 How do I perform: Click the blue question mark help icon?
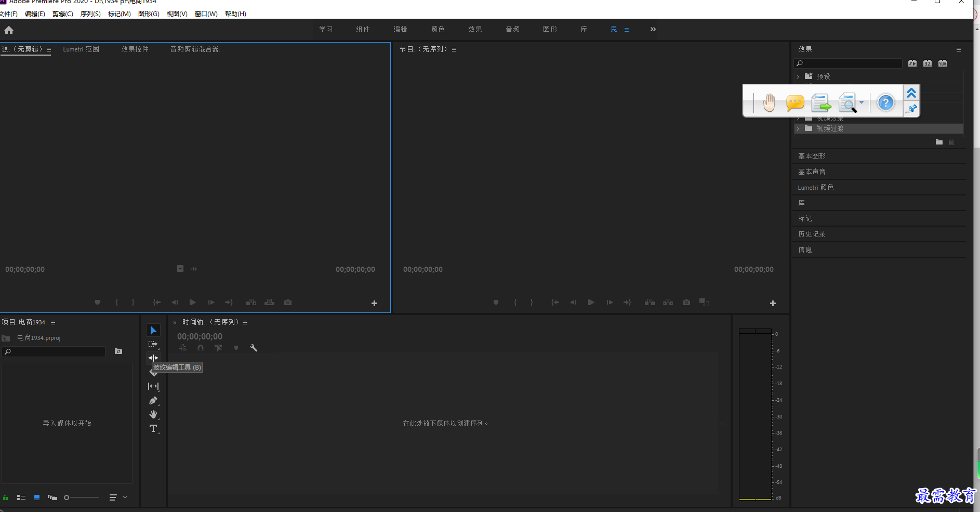pos(885,102)
